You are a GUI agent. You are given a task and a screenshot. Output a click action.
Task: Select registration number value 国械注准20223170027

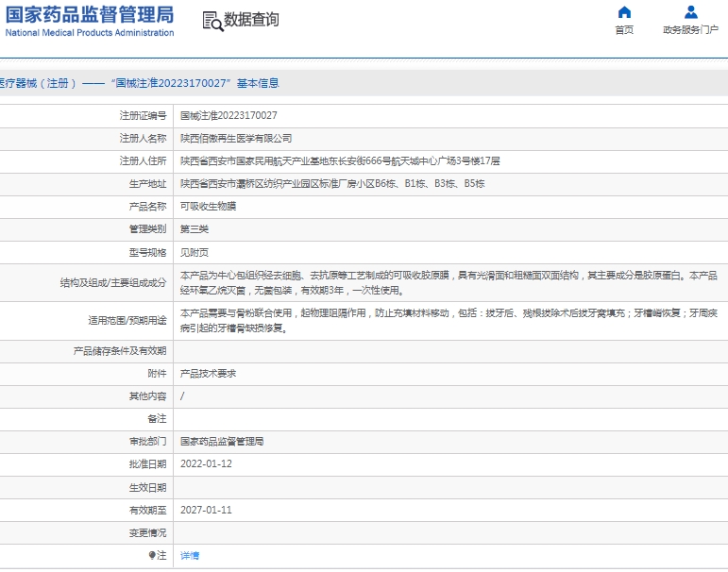point(229,115)
